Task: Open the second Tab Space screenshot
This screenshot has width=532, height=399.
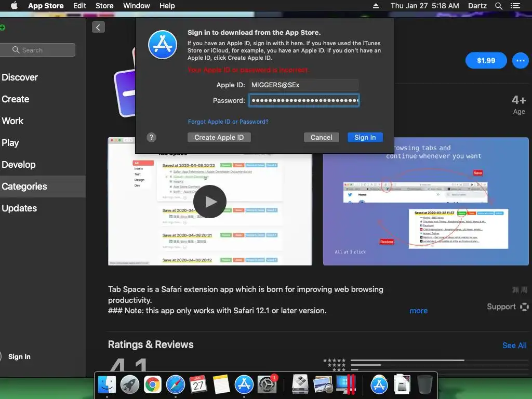Action: pyautogui.click(x=425, y=201)
